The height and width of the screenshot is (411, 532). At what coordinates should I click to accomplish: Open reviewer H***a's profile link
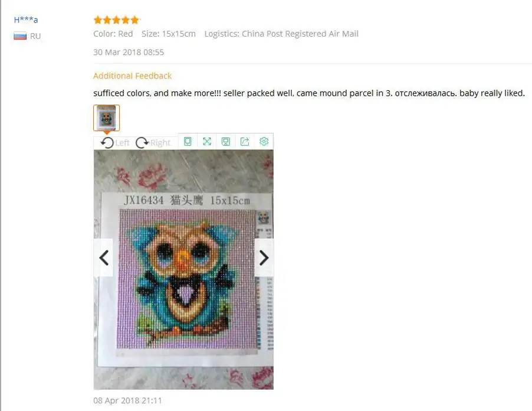coord(26,19)
